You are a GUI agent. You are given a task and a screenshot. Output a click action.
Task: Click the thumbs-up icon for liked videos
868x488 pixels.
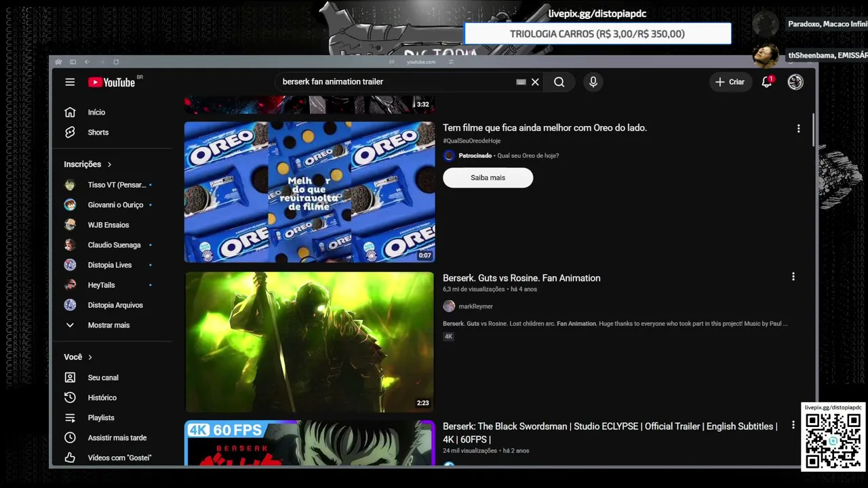point(70,458)
